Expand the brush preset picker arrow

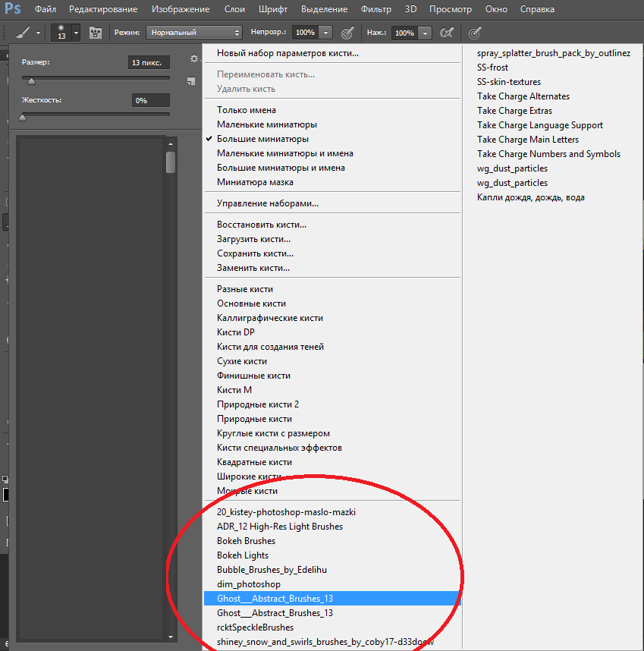pos(76,33)
